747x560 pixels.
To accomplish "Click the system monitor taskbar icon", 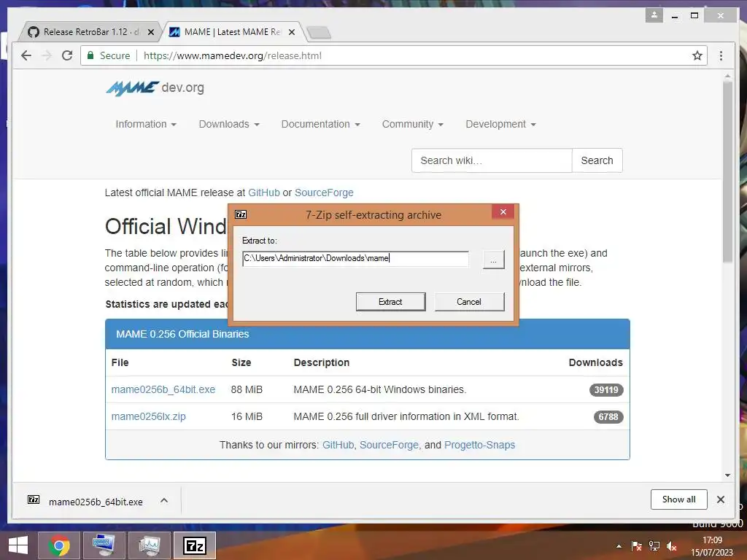I will (149, 545).
